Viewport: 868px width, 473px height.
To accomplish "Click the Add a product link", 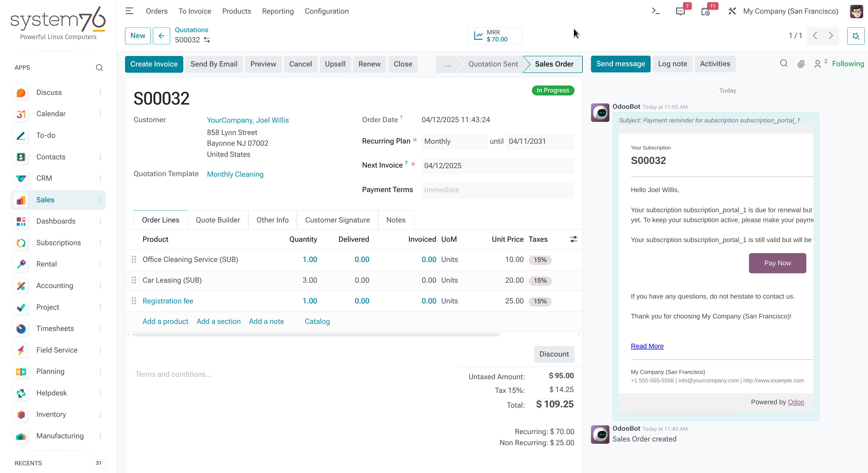I will pyautogui.click(x=165, y=321).
